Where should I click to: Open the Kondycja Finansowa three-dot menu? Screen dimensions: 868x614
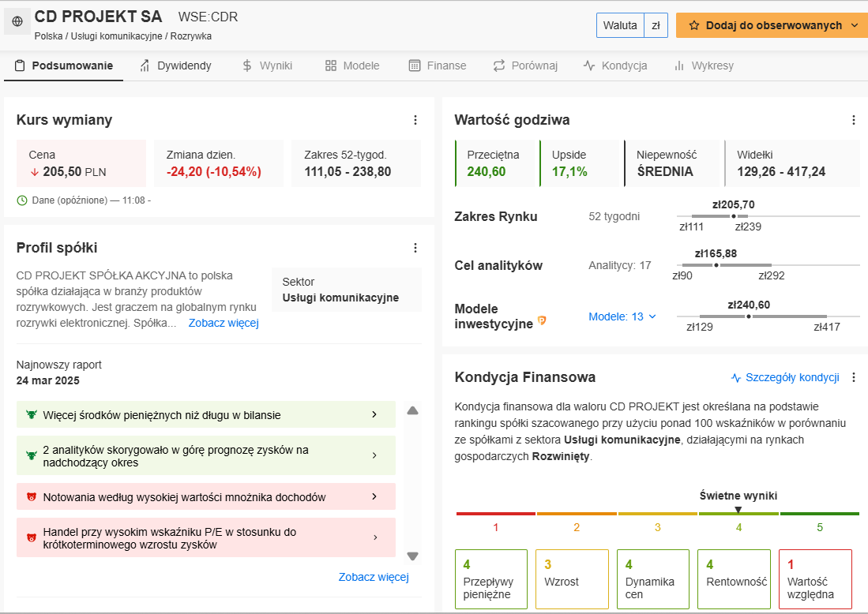[854, 377]
